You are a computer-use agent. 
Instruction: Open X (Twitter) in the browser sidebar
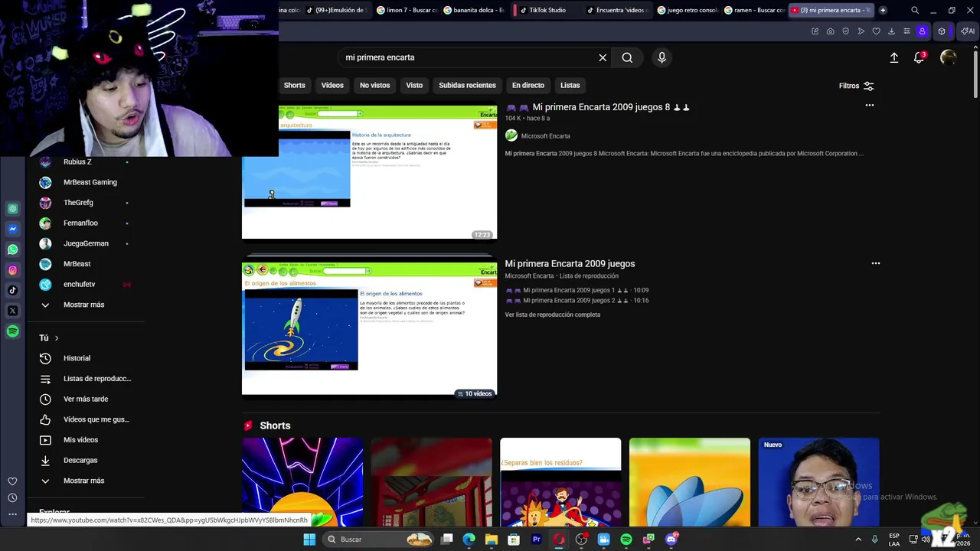click(12, 311)
